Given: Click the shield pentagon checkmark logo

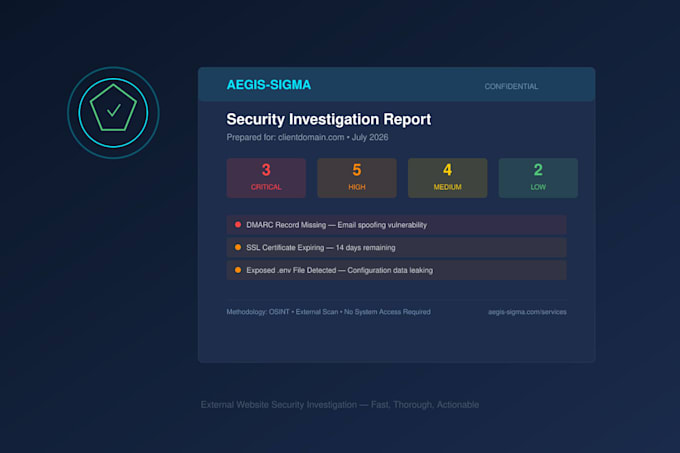Looking at the screenshot, I should coord(113,113).
